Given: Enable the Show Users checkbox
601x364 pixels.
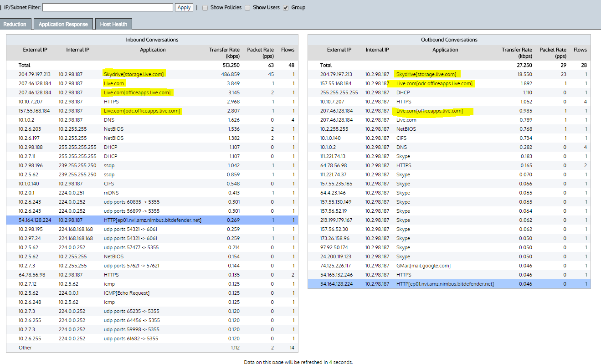Looking at the screenshot, I should tap(247, 8).
